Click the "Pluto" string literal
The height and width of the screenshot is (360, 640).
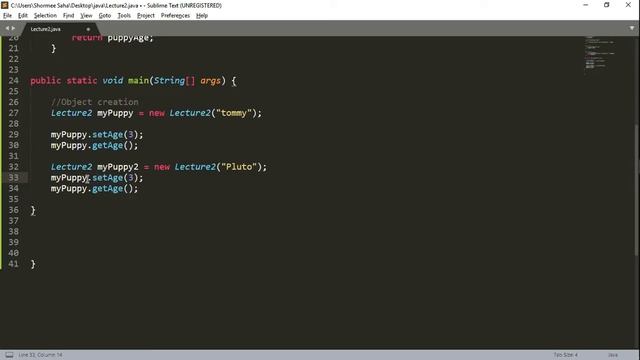(239, 167)
